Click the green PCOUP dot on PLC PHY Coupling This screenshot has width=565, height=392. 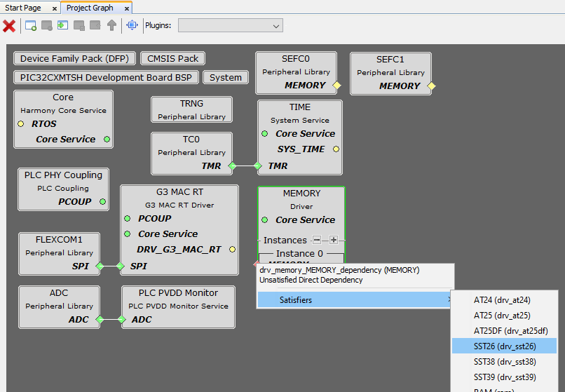(x=102, y=201)
